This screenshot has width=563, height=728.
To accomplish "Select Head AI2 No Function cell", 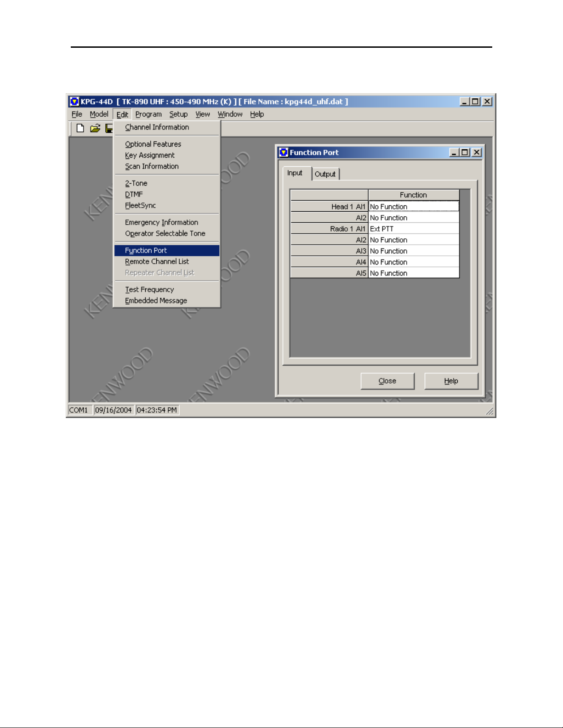I will click(414, 218).
